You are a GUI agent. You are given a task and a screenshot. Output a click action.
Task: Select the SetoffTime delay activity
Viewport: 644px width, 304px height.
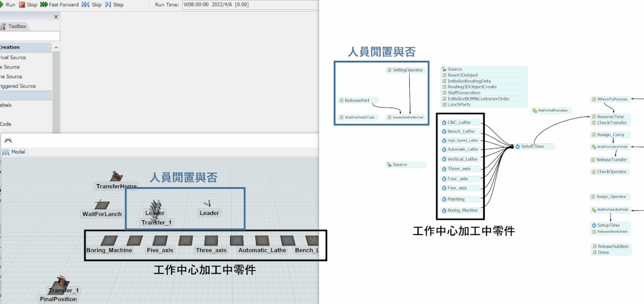532,147
